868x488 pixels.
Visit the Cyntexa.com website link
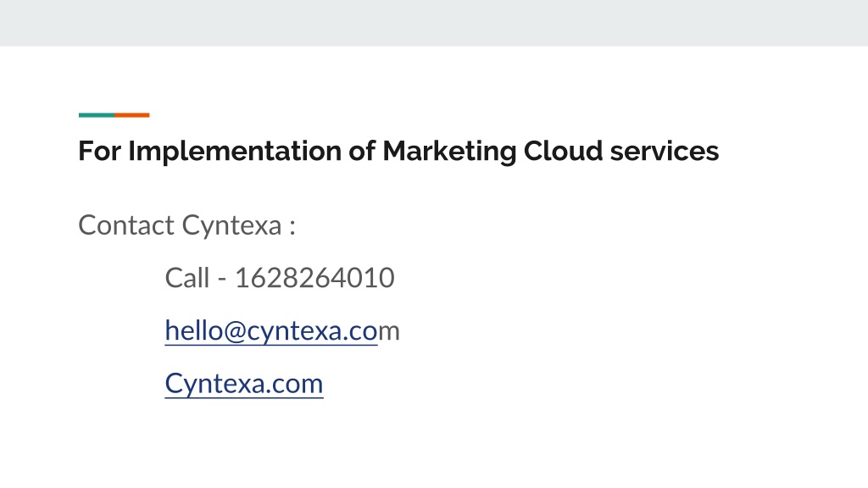tap(244, 384)
